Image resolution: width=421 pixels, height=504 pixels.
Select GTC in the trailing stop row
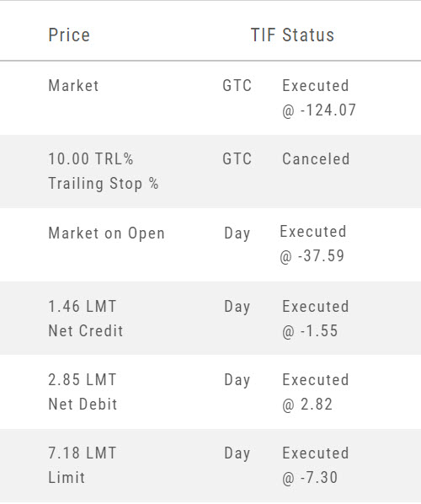(237, 158)
